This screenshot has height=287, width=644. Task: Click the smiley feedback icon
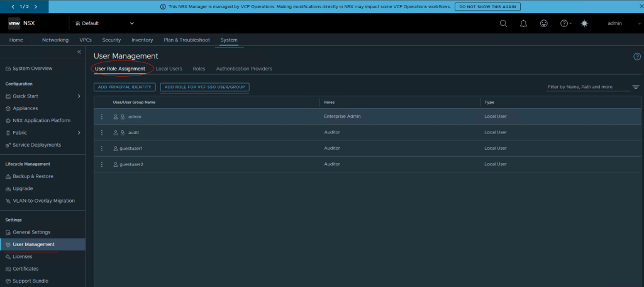(544, 23)
